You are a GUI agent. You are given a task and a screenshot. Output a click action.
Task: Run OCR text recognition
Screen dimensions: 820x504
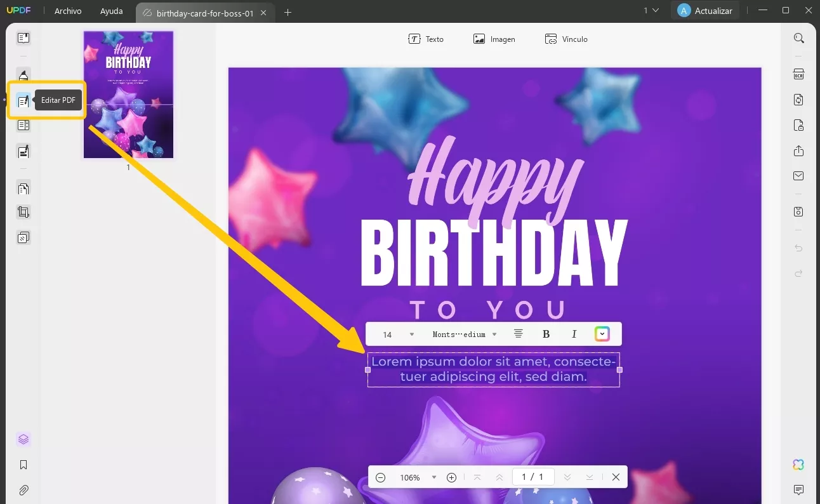coord(799,74)
